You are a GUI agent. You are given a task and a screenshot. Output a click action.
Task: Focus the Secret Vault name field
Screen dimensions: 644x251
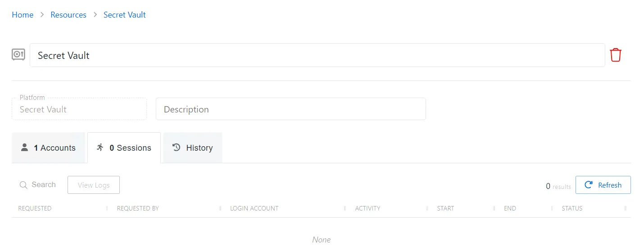tap(317, 55)
